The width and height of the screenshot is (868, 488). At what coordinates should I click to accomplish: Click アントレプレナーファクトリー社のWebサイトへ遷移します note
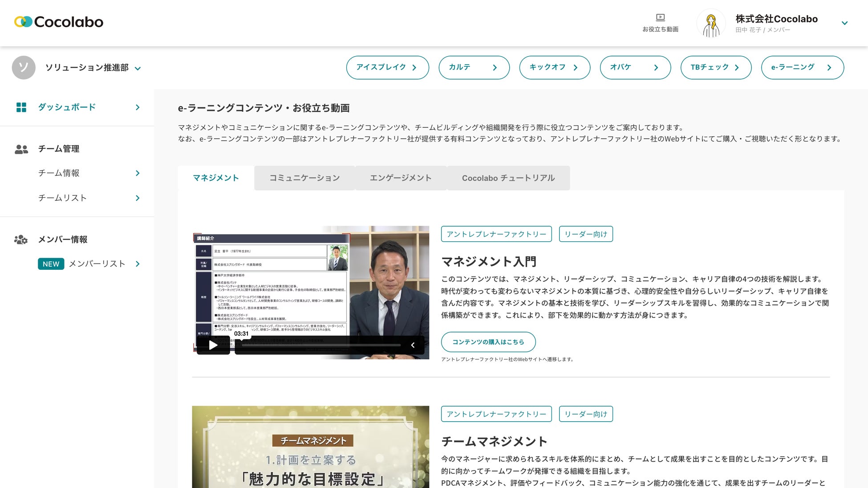click(507, 359)
